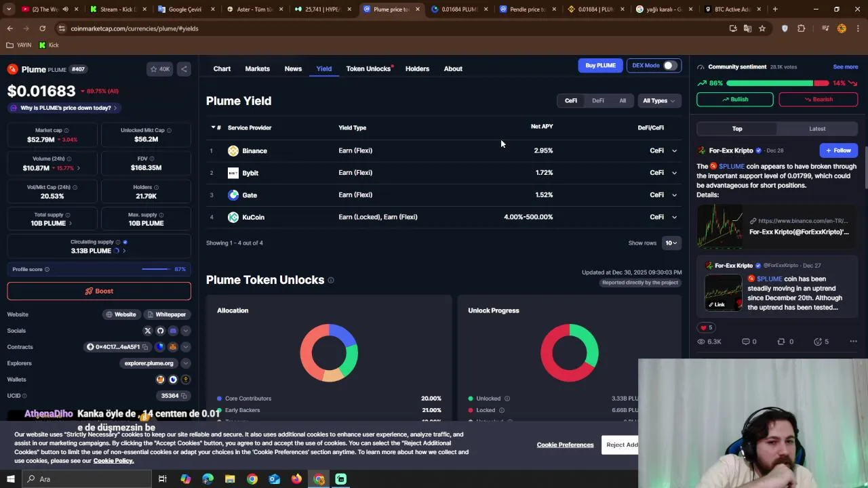The image size is (868, 488).
Task: Expand more Explorers
Action: (x=186, y=363)
